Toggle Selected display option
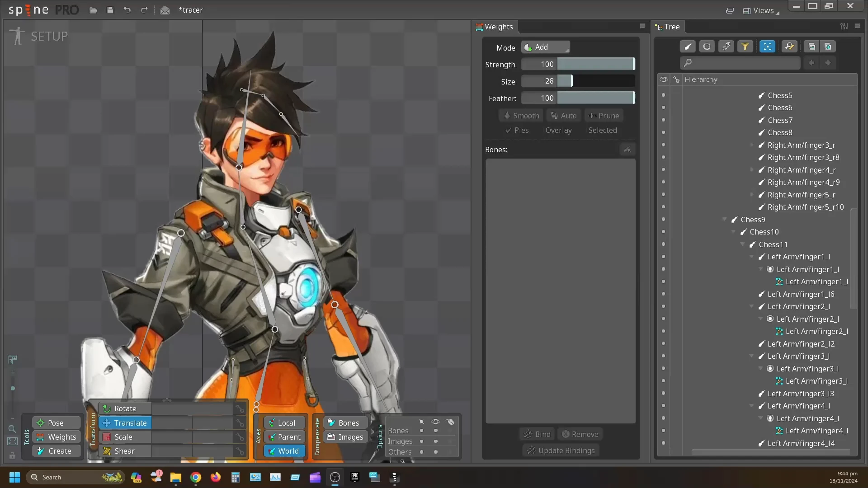The height and width of the screenshot is (488, 868). [x=602, y=130]
